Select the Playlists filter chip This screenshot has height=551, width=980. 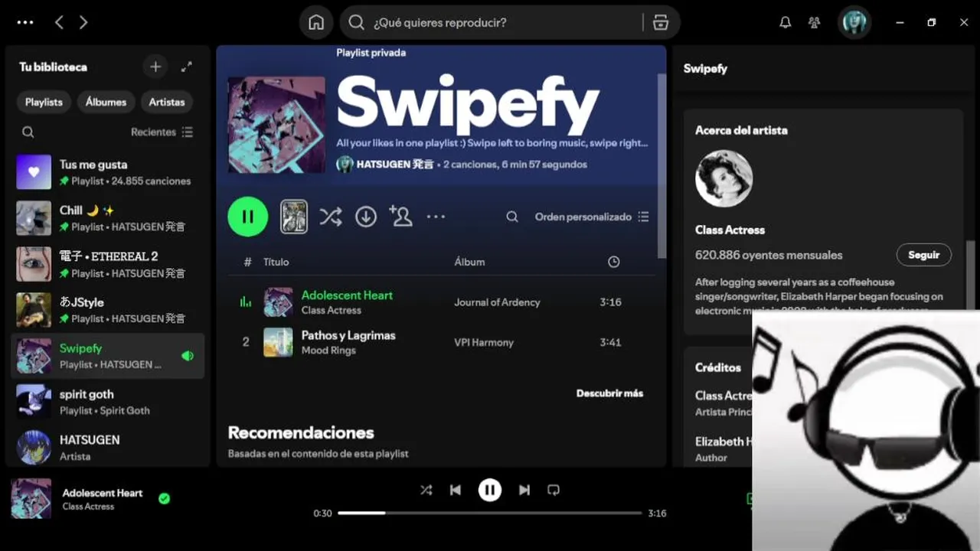pyautogui.click(x=44, y=102)
